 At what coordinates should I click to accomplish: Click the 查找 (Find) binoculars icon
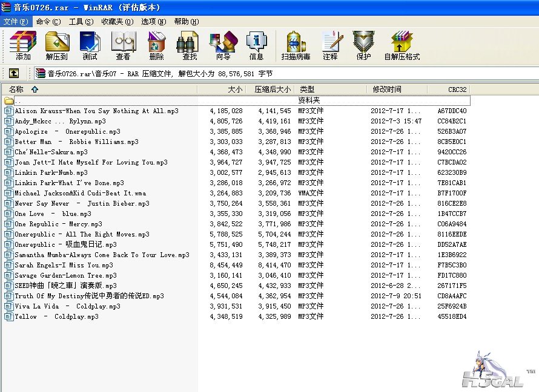point(190,45)
